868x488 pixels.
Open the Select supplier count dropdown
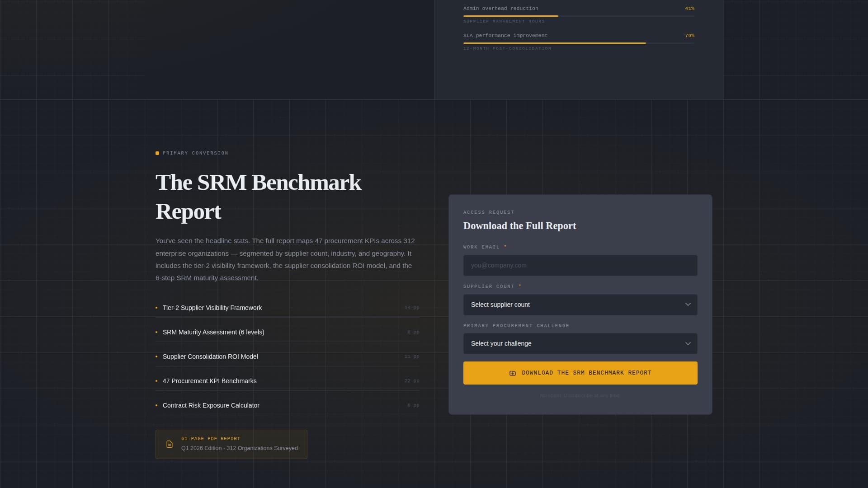[x=580, y=305]
